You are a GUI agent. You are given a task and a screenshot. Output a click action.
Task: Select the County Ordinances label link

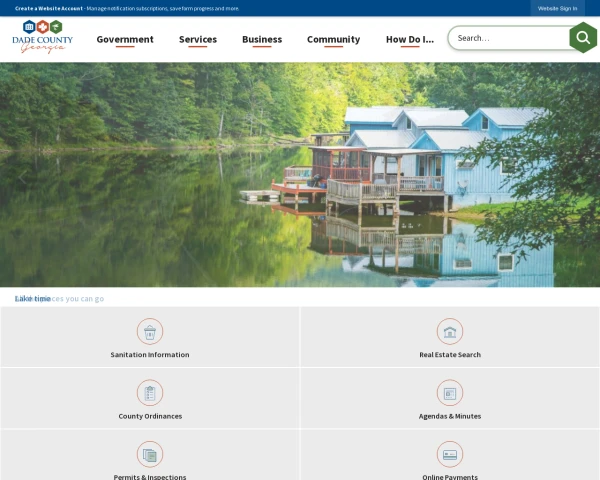[x=150, y=416]
